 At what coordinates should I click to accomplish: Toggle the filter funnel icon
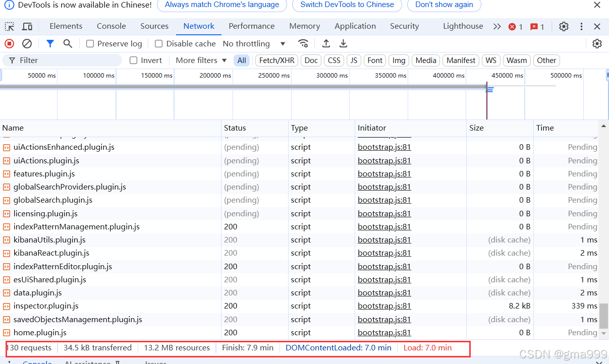click(50, 44)
